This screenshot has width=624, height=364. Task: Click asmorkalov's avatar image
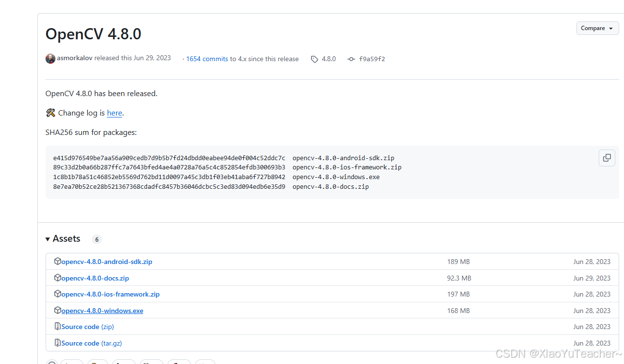[x=50, y=59]
